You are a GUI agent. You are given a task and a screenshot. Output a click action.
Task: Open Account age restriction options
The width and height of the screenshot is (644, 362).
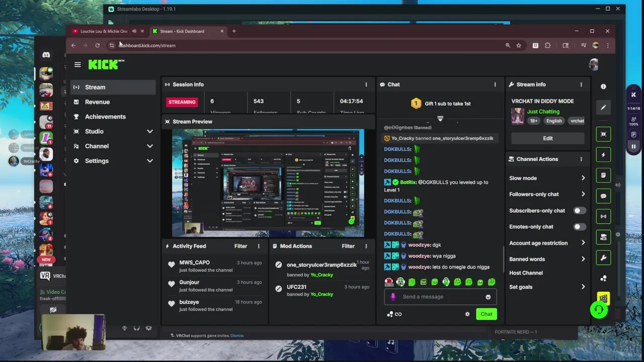pyautogui.click(x=547, y=243)
